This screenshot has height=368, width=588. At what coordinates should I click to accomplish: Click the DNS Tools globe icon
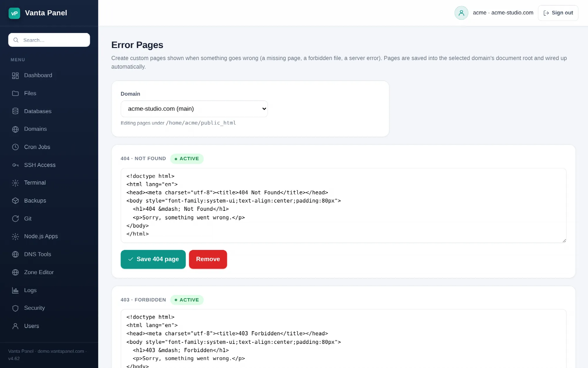[x=15, y=254]
